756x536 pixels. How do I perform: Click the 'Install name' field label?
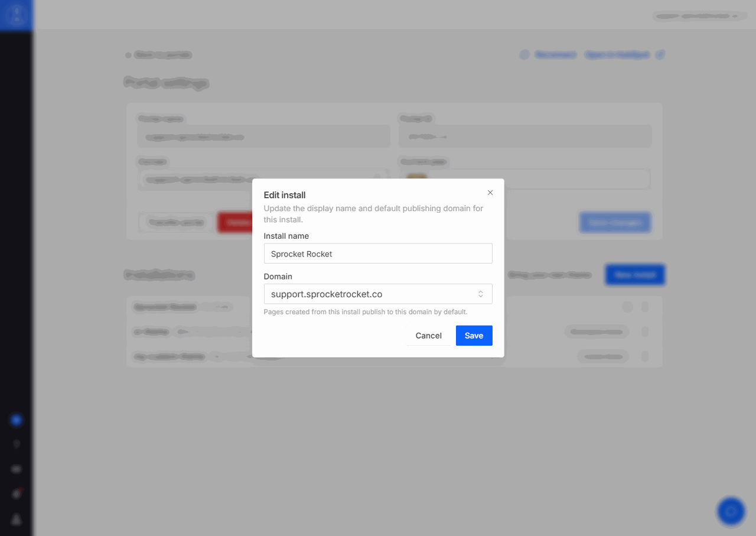click(286, 236)
